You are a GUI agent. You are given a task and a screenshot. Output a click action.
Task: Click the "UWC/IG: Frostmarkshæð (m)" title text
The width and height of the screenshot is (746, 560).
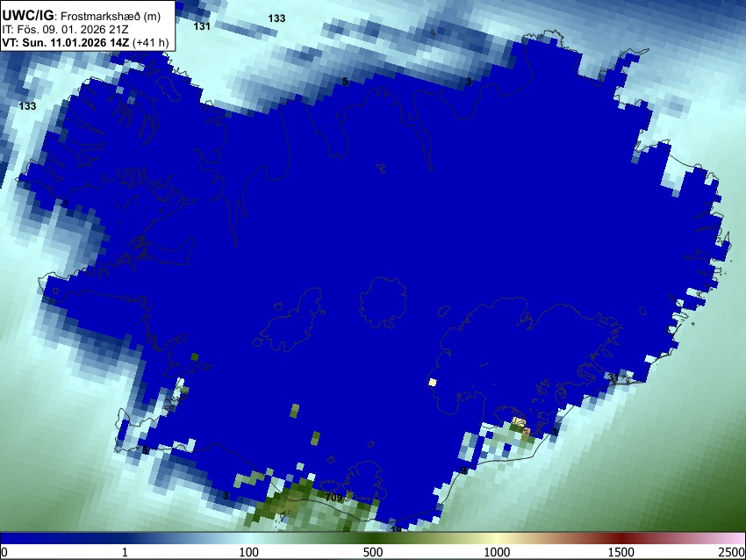point(82,16)
